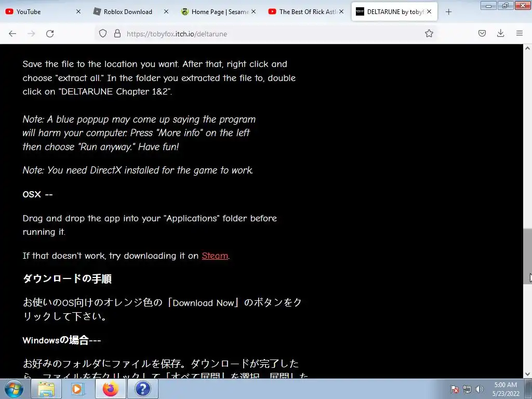The width and height of the screenshot is (532, 399).
Task: Open the network tray icon
Action: click(x=467, y=389)
